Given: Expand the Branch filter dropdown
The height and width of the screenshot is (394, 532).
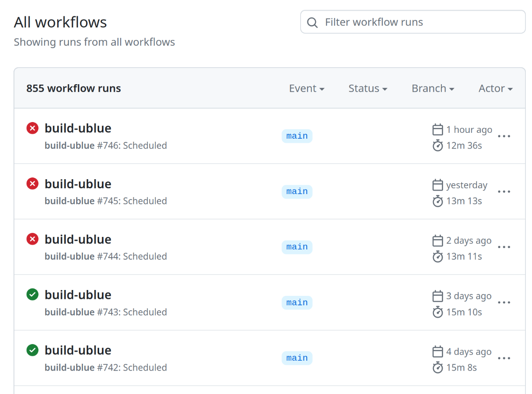Looking at the screenshot, I should [432, 88].
